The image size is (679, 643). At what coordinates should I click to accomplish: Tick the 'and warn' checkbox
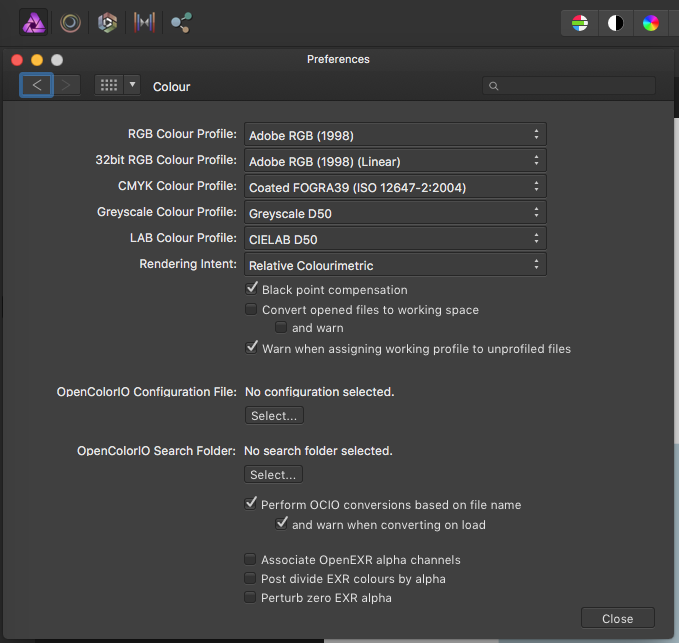point(281,327)
